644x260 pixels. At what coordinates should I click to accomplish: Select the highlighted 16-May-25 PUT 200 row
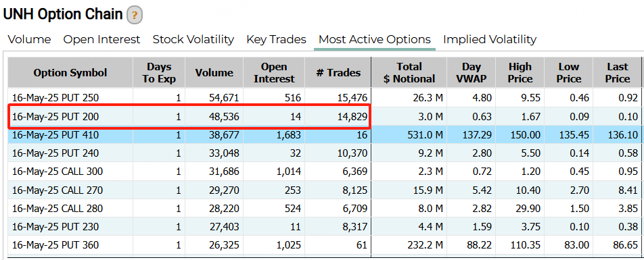tap(325, 117)
